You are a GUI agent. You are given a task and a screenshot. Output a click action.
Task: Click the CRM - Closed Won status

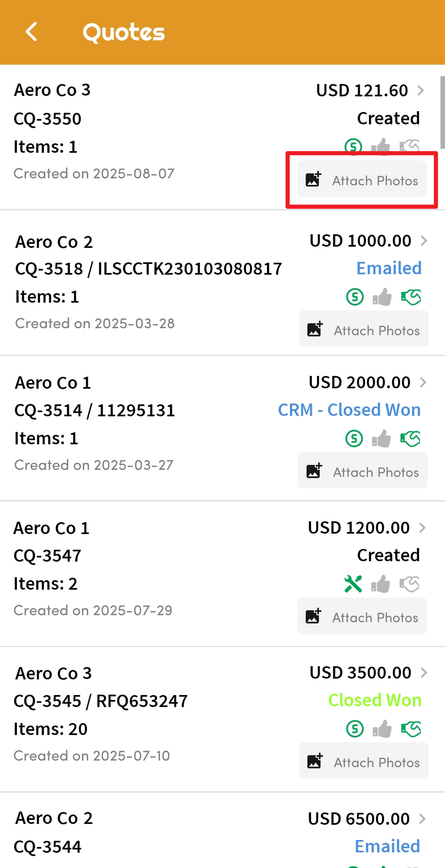click(349, 410)
